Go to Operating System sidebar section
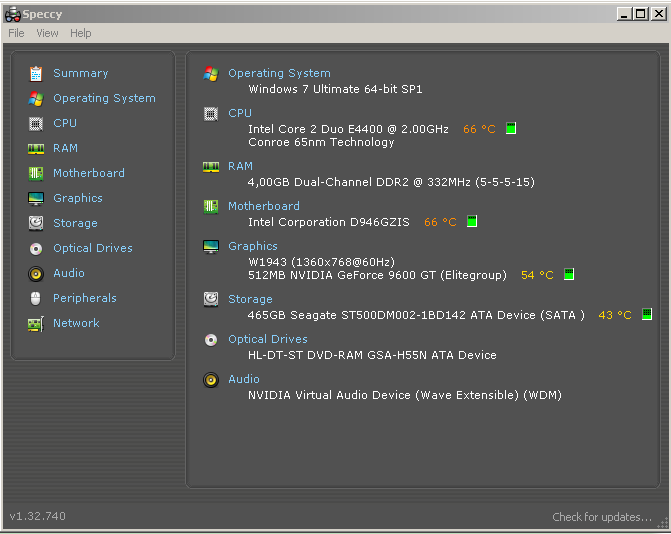Screen dimensions: 671x534 click(x=104, y=98)
